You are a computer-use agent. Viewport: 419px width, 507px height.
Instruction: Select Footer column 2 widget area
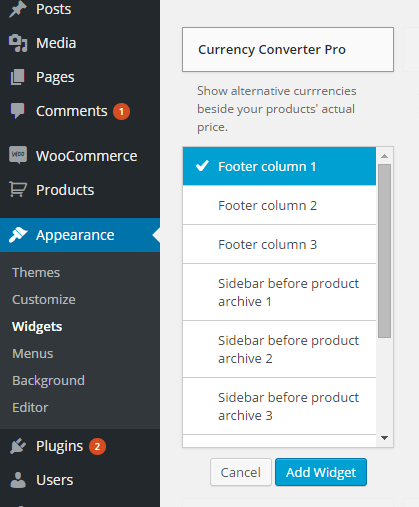[279, 205]
